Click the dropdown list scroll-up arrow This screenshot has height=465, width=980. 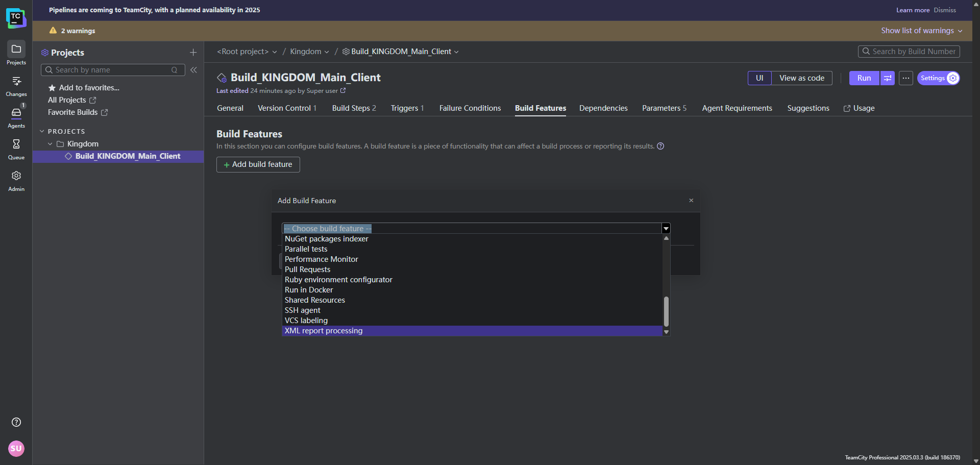click(x=666, y=238)
